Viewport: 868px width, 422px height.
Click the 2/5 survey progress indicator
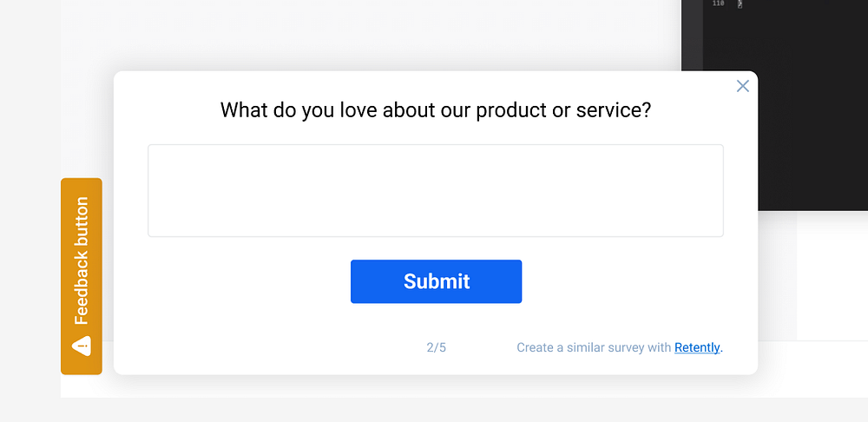(436, 347)
